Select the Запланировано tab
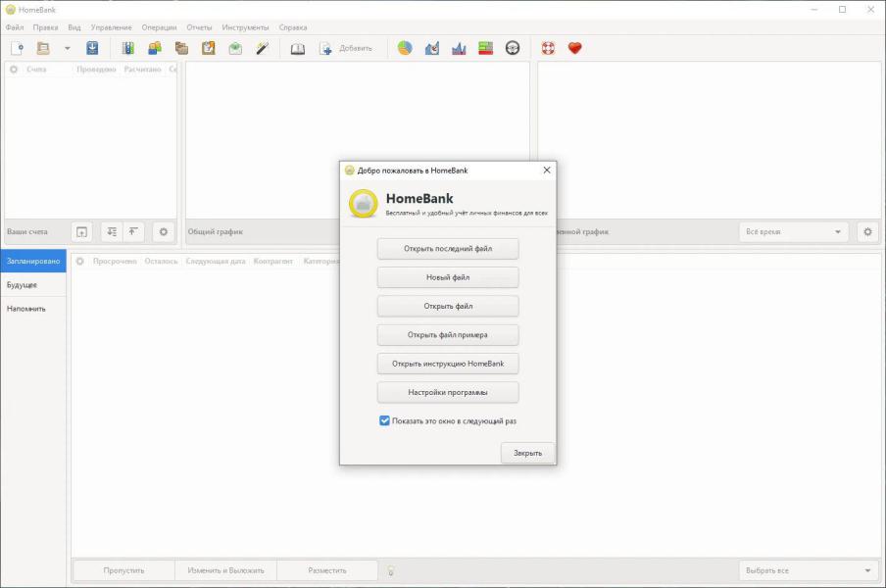Viewport: 886px width, 588px height. 33,261
